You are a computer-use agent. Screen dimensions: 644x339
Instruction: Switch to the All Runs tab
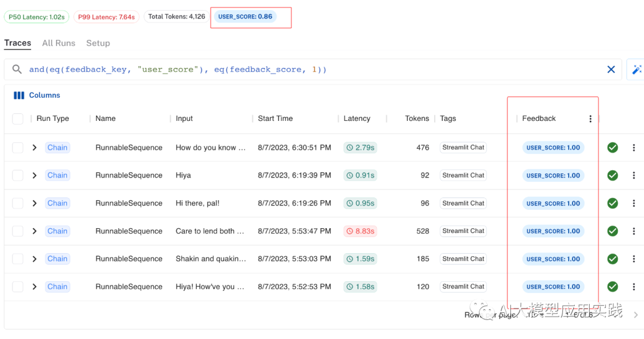point(58,43)
